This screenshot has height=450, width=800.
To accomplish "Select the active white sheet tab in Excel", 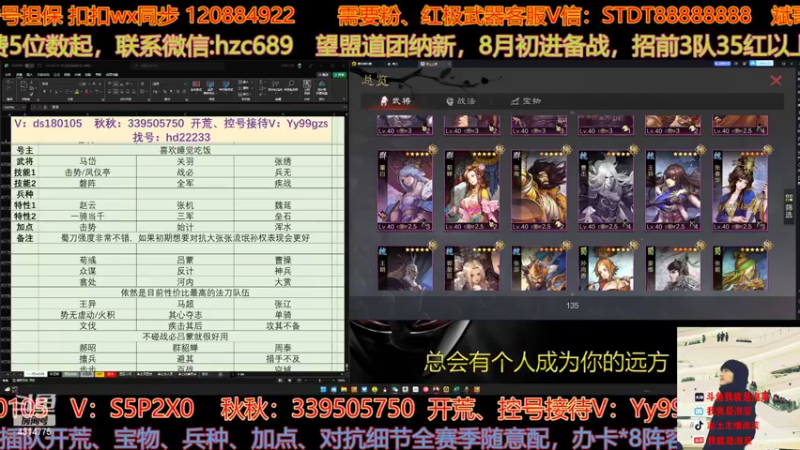I will tap(35, 374).
